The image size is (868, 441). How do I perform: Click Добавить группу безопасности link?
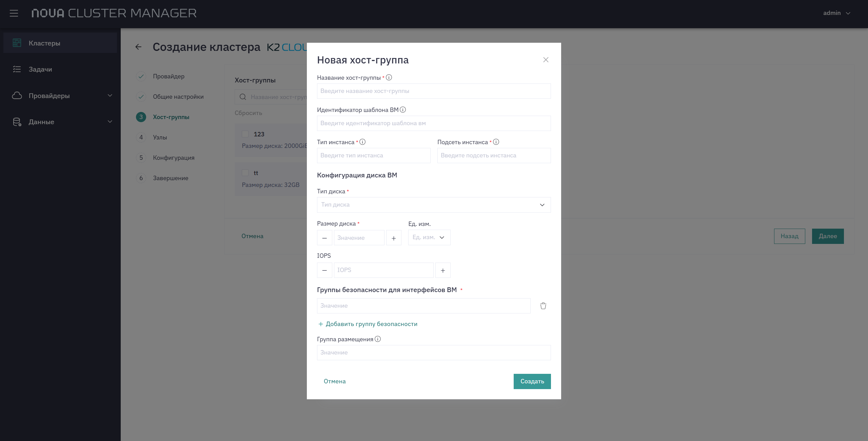coord(368,324)
